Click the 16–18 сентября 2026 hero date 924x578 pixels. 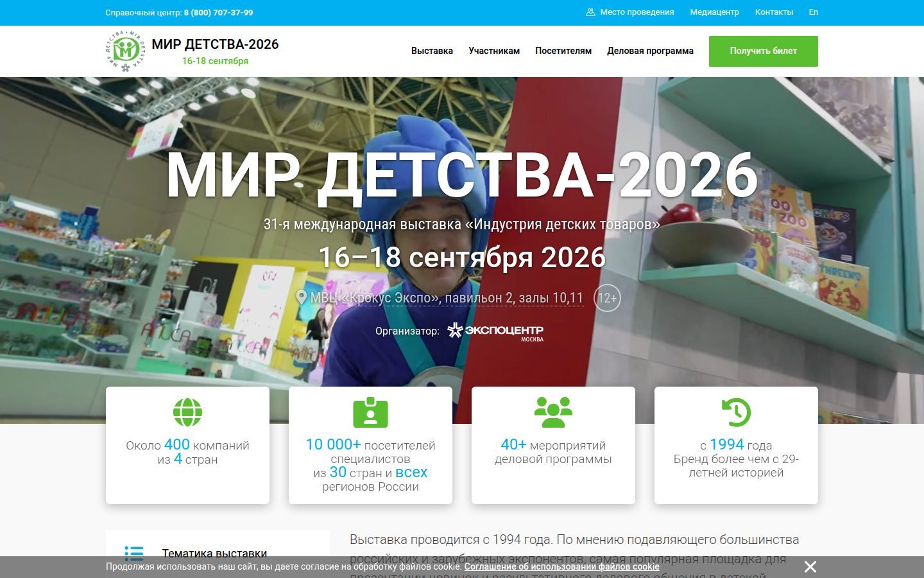click(x=462, y=258)
